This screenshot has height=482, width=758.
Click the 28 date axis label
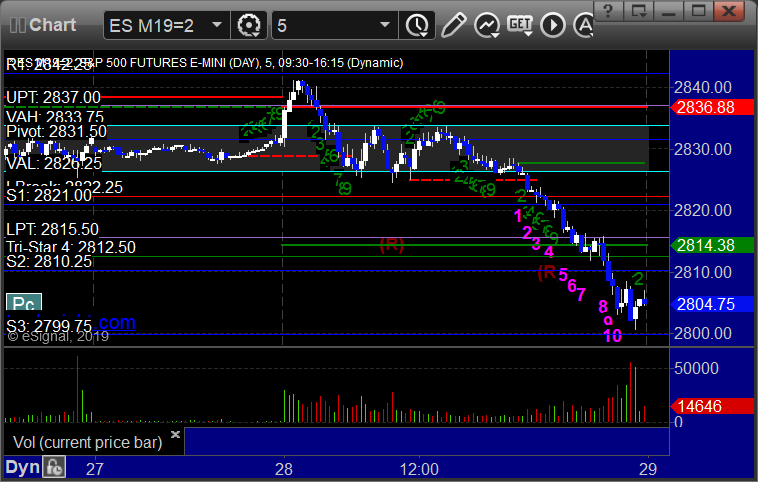tap(284, 469)
